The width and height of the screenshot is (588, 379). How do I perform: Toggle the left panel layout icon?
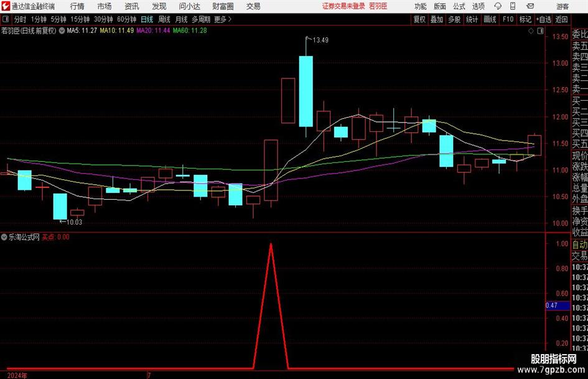6,19
